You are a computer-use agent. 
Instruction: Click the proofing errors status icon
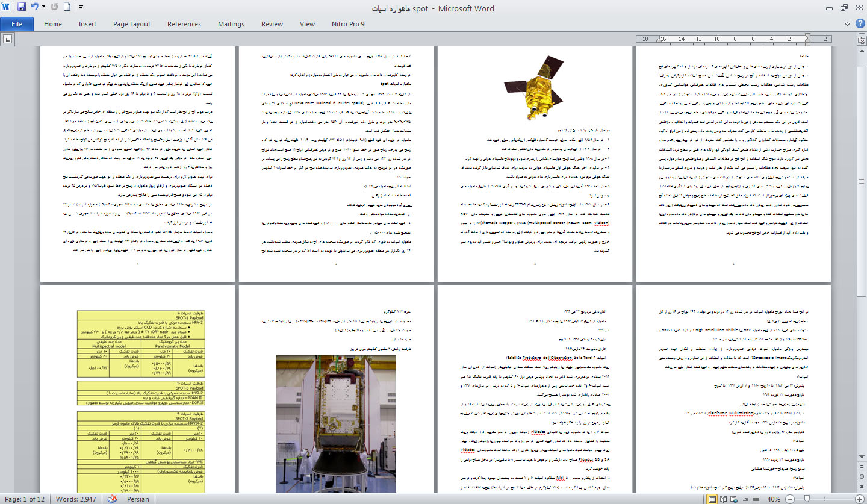tap(112, 499)
